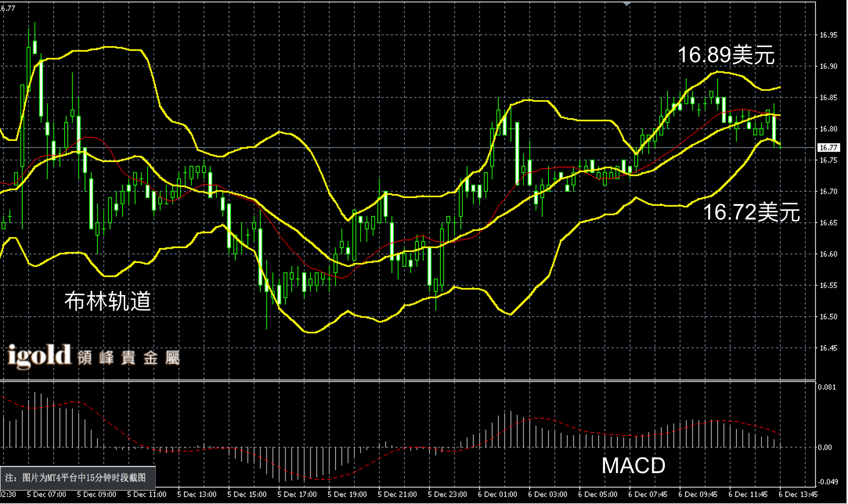Screen dimensions: 848x504
Task: Click the 16.45 price scale label
Action: pos(828,348)
